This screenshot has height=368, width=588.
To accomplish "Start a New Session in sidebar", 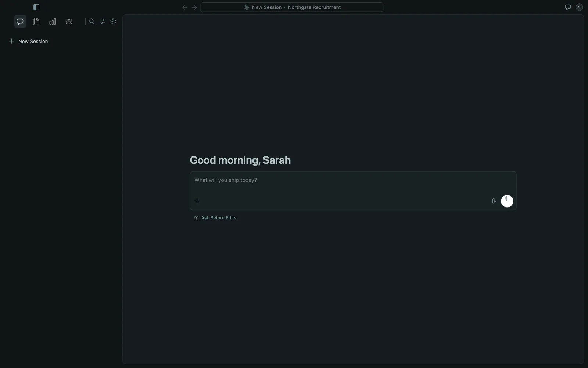I will [x=28, y=41].
